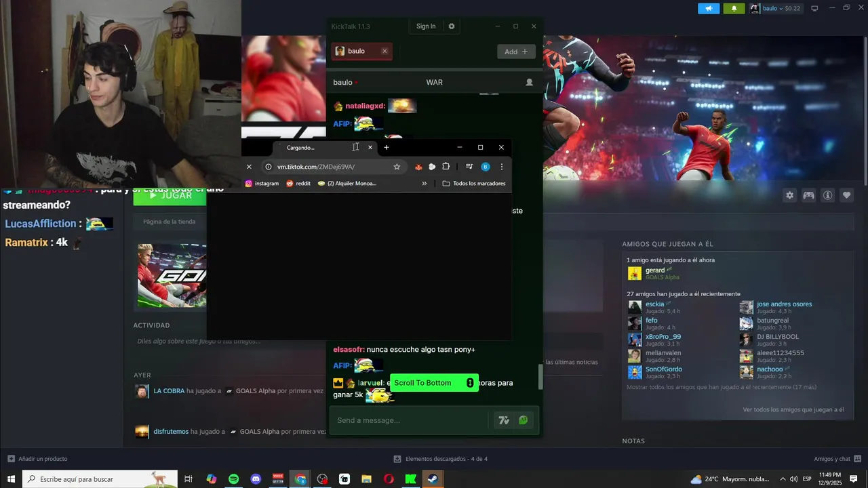Open Windows Start menu

tap(12, 479)
